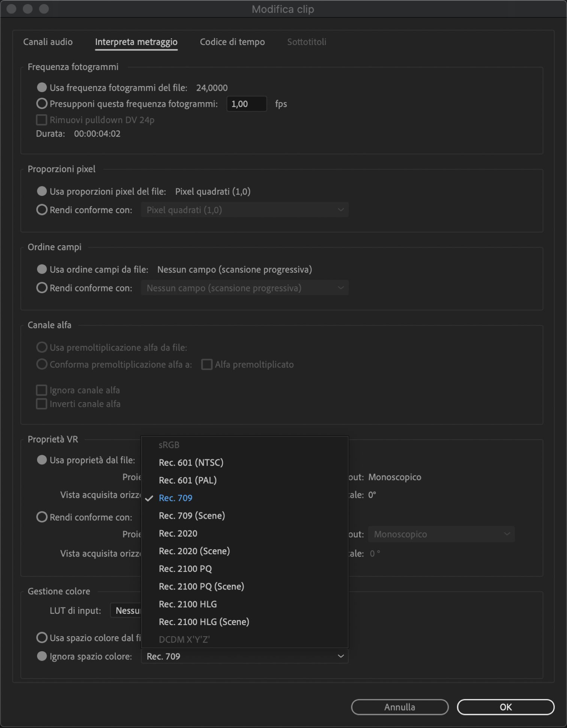Open the Codice di tempo tab
The image size is (567, 728).
[x=232, y=42]
